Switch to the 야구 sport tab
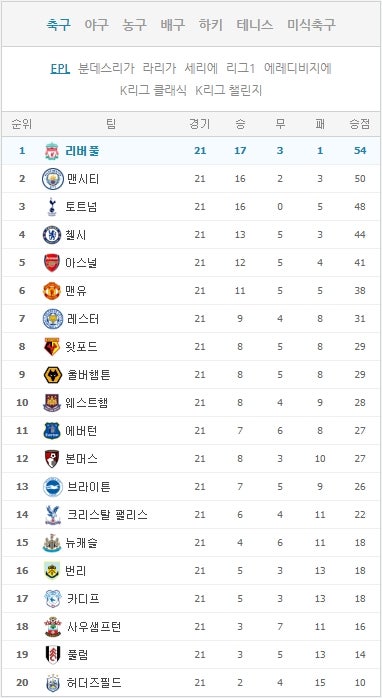This screenshot has height=698, width=382. click(x=97, y=24)
